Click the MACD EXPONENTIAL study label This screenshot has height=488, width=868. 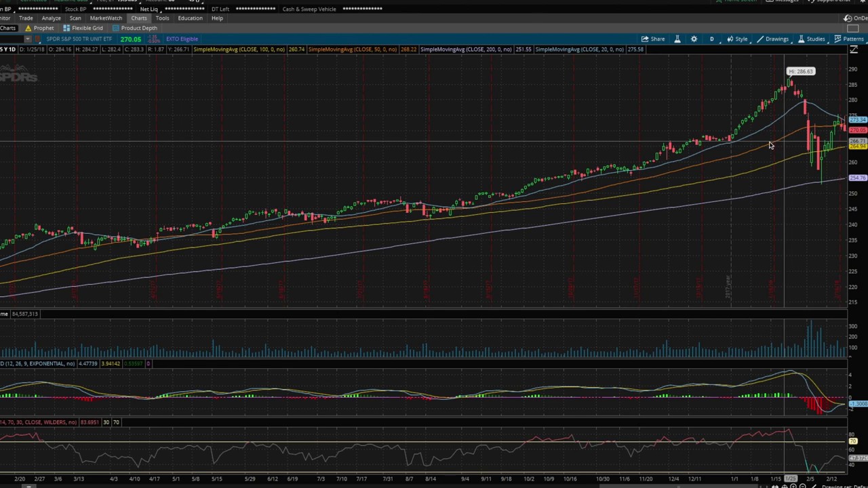[x=37, y=364]
